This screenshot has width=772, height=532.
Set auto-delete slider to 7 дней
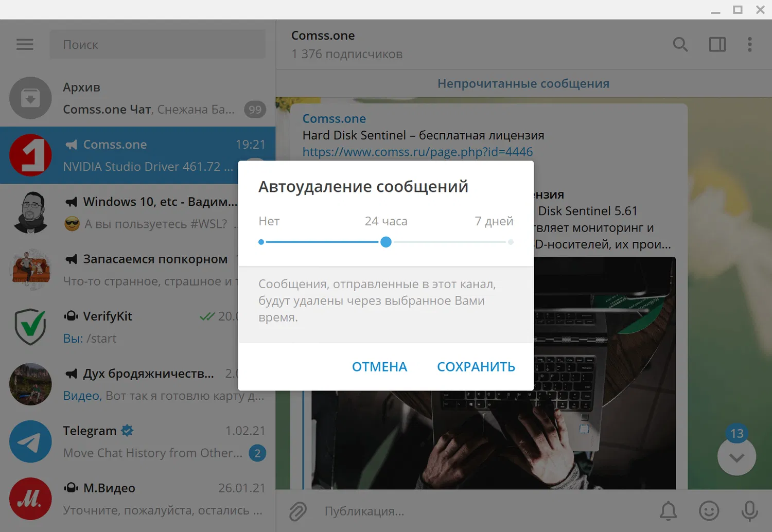511,242
